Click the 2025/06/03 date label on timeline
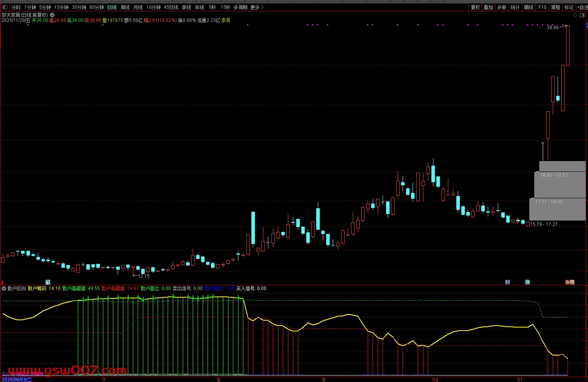588x382 pixels. click(x=16, y=379)
